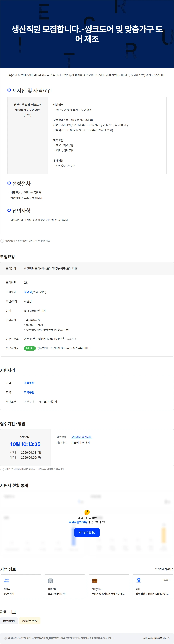
Task: Click the 사원수 50명 이하 card
Action: [21, 586]
